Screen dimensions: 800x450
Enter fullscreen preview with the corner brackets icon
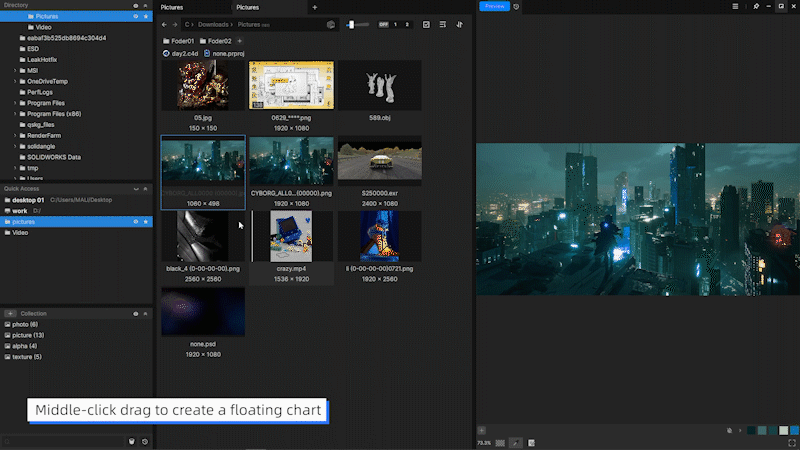[791, 443]
